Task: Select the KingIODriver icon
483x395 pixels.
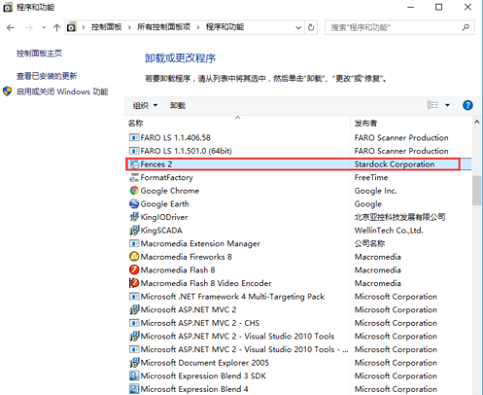Action: [134, 217]
